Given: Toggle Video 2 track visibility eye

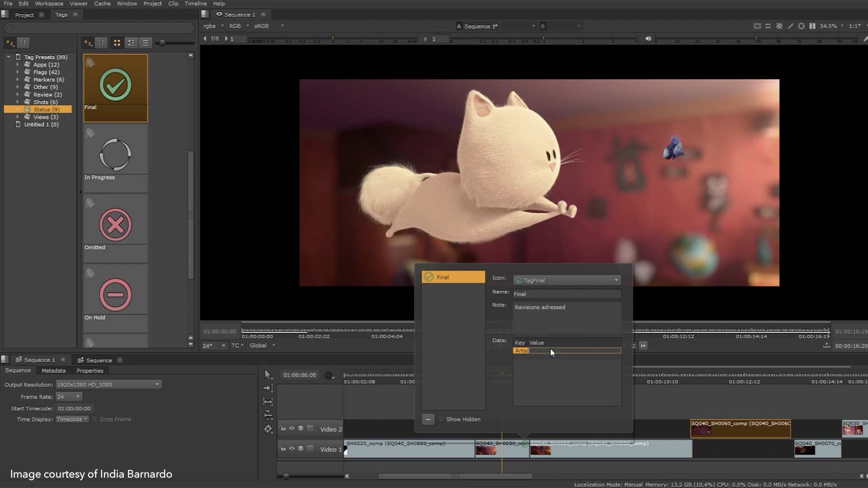Looking at the screenshot, I should point(292,428).
